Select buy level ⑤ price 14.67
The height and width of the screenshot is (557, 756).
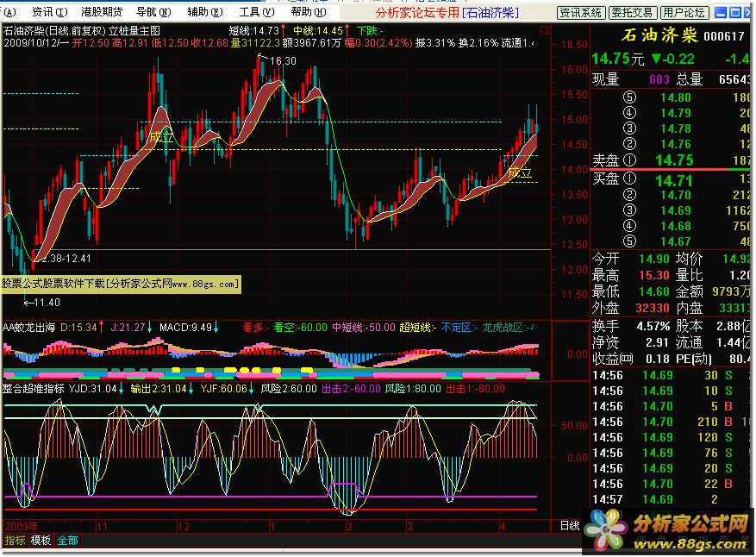pos(676,241)
